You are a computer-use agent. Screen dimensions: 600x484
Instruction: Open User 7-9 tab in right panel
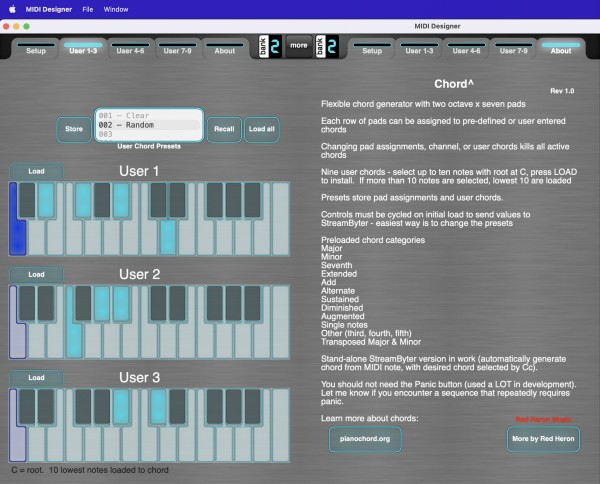pos(514,49)
